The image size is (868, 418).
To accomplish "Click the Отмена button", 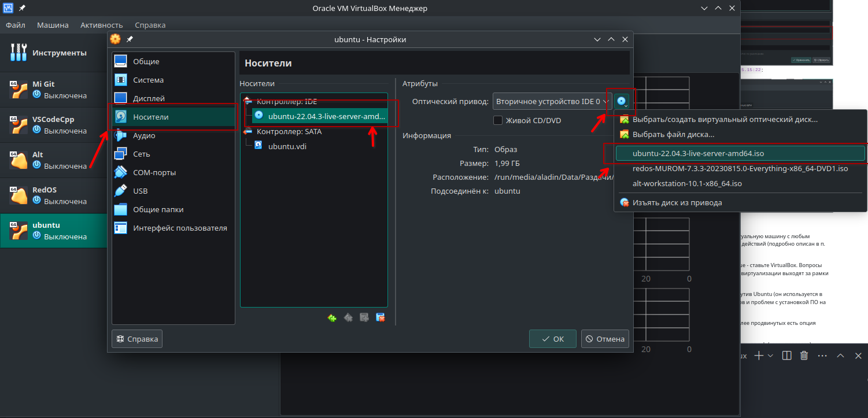I will pyautogui.click(x=605, y=339).
